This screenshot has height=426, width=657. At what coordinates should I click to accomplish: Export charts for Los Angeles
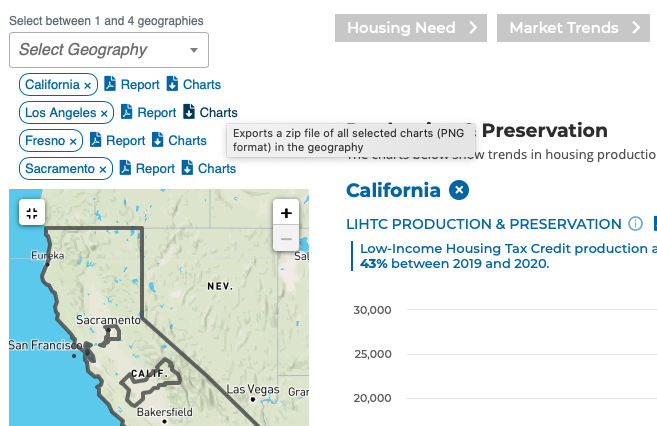coord(189,113)
